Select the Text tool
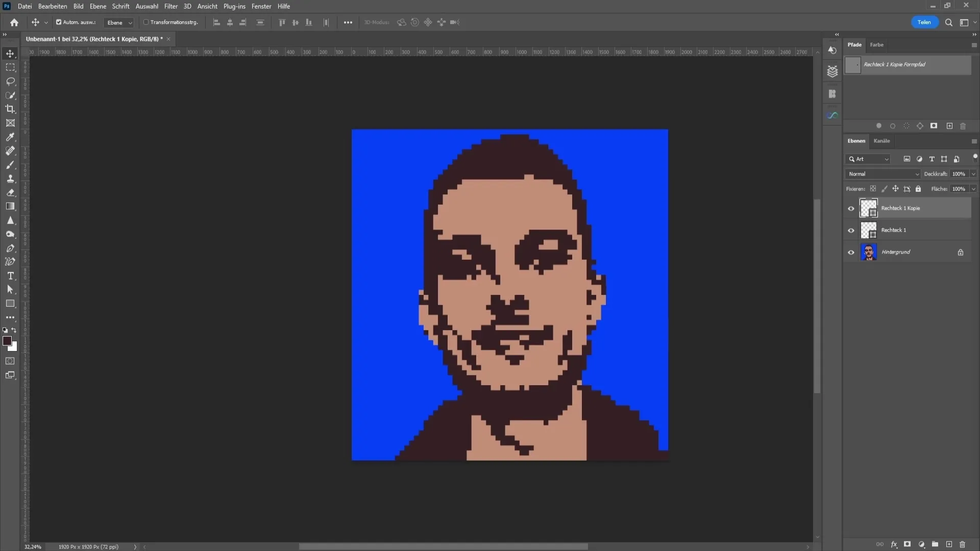Screen dimensions: 980x551 click(x=10, y=276)
